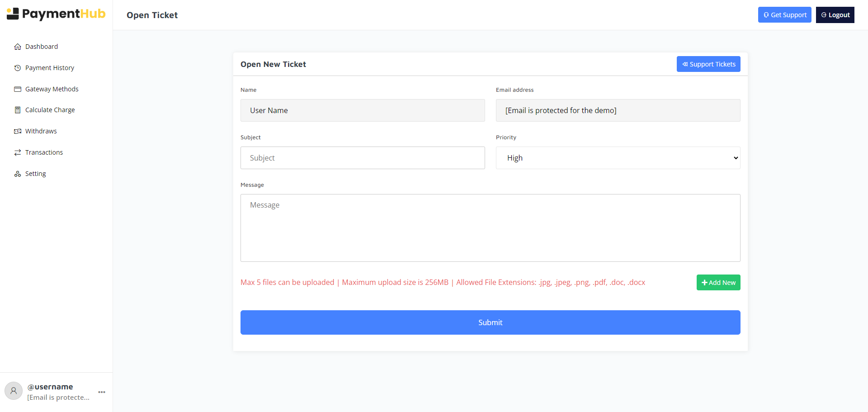Screen dimensions: 868x412
Task: Open Transactions from the sidebar
Action: (44, 152)
